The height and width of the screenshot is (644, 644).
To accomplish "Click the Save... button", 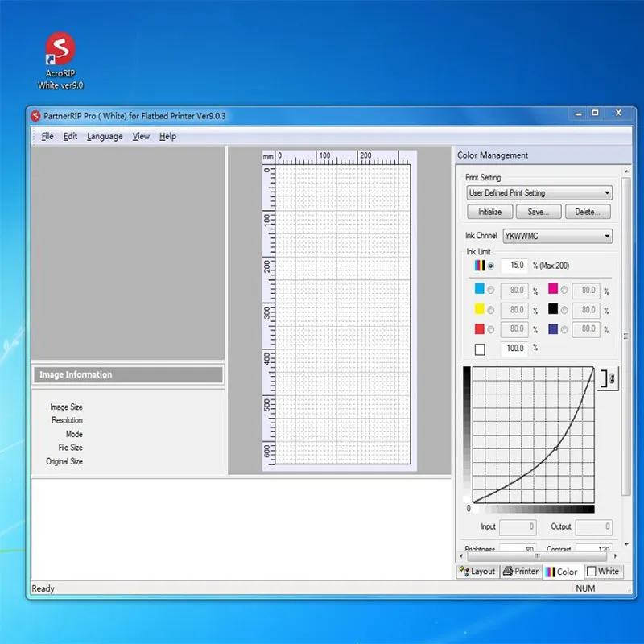I will coord(538,213).
